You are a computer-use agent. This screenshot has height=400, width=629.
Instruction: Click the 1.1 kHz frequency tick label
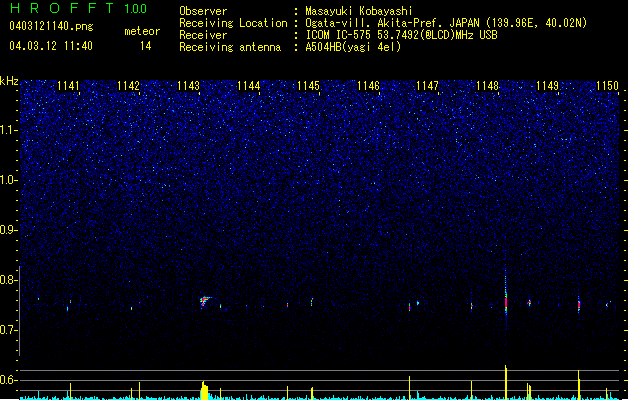point(8,130)
